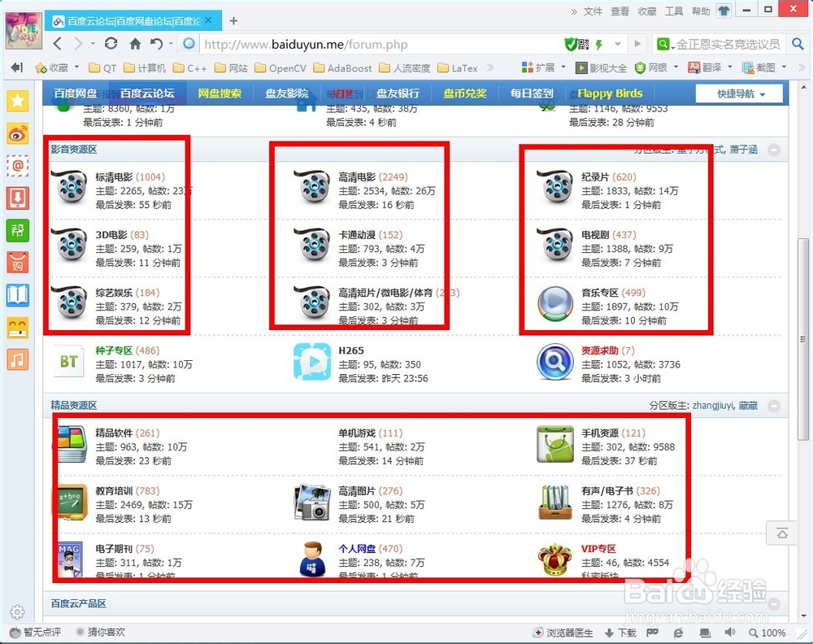
Task: Open the 个人网盘 forum link
Action: 357,549
